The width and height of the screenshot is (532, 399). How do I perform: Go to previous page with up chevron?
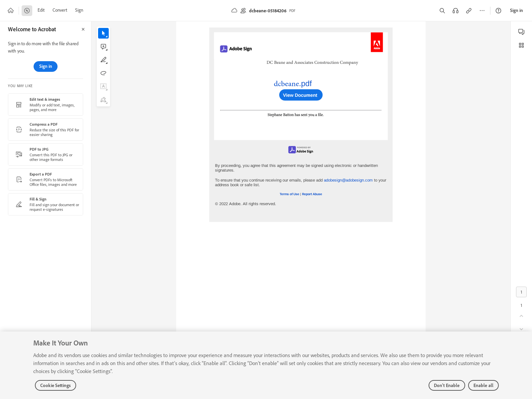(x=521, y=316)
